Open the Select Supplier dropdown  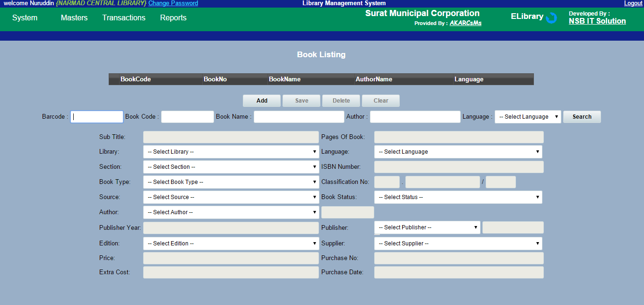[x=458, y=244]
